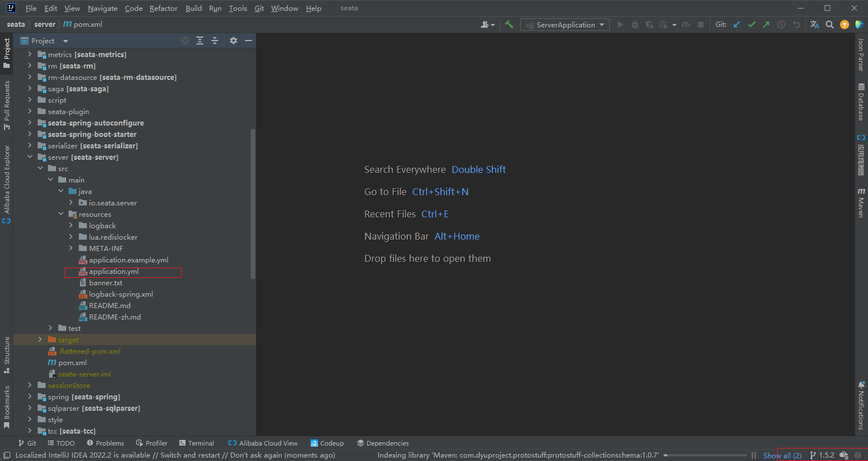Collapse server [seata-server] module
This screenshot has height=461, width=868.
(30, 157)
